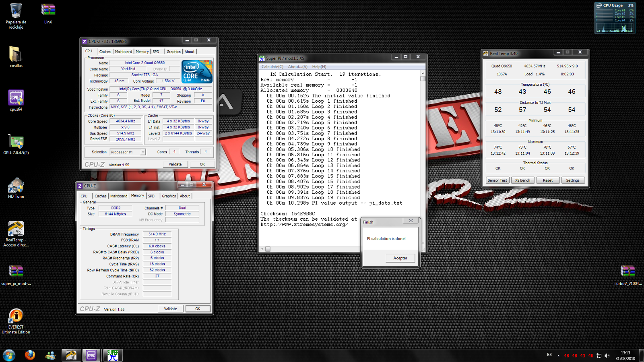Switch to CPU tab in lower CPU-Z window
The width and height of the screenshot is (644, 362).
(84, 196)
